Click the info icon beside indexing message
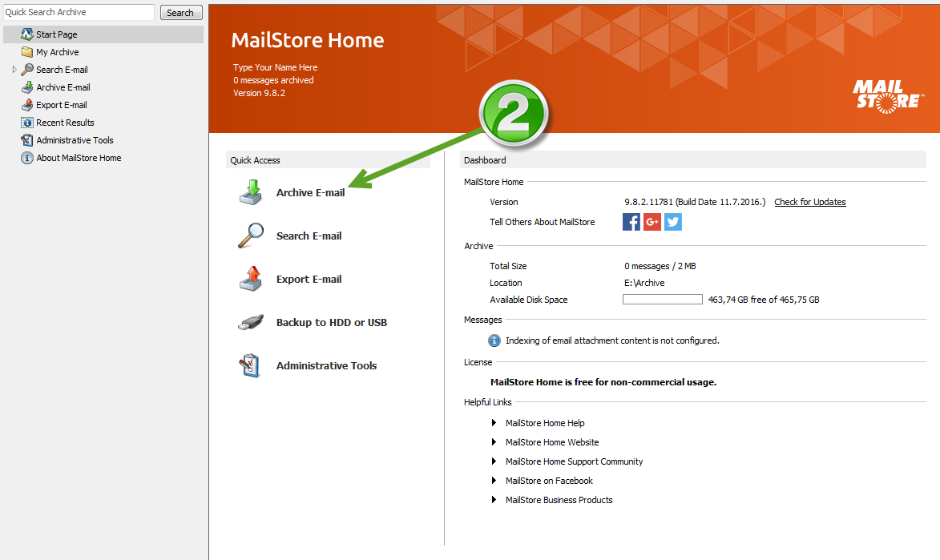This screenshot has height=560, width=940. [x=494, y=340]
